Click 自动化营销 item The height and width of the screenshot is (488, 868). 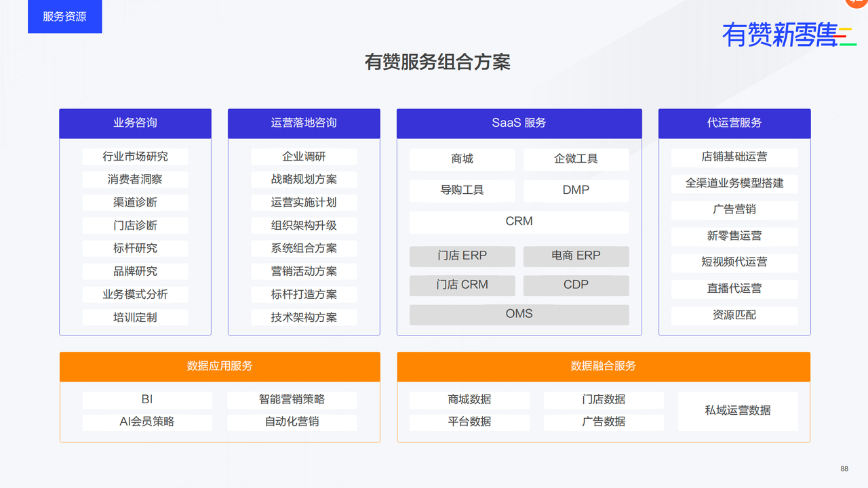click(292, 422)
